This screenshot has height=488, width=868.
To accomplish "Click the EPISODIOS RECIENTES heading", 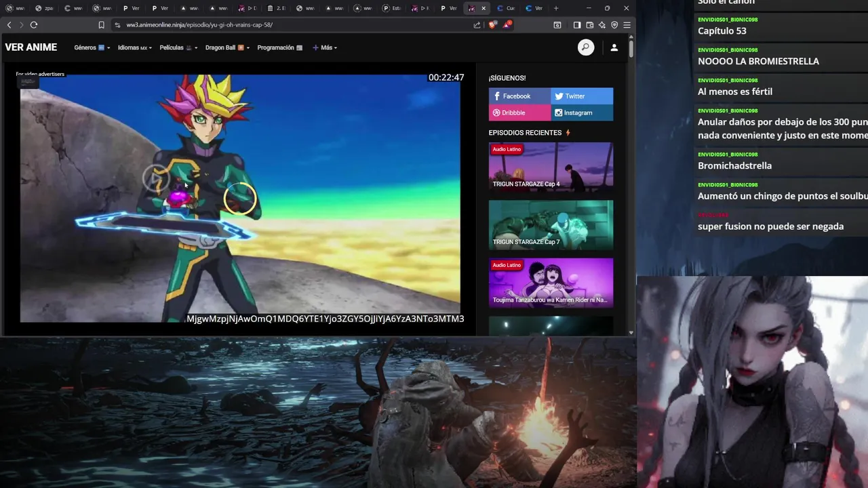I will pos(525,133).
